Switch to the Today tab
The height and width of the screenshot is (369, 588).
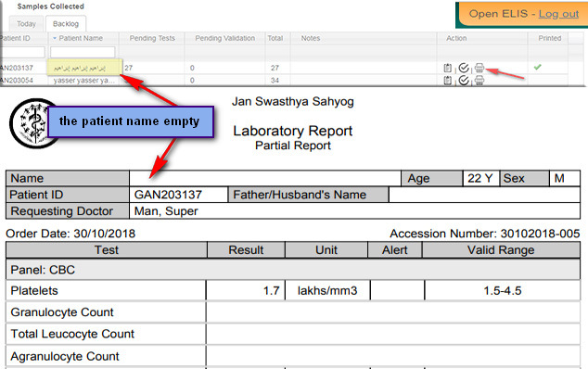[26, 24]
